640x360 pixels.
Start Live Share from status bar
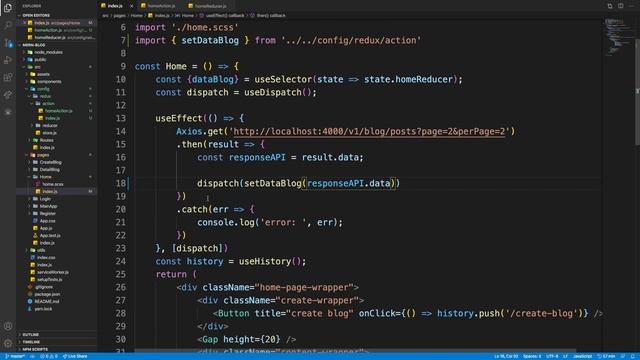[75, 356]
